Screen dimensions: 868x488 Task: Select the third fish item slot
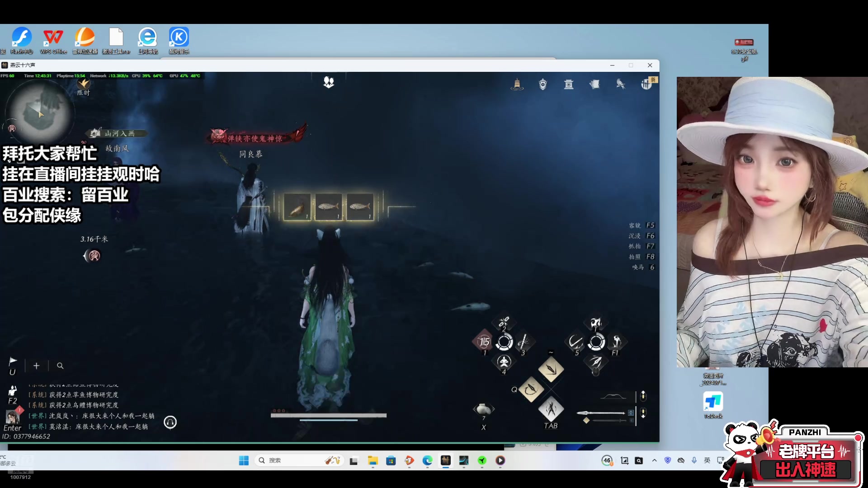coord(360,207)
